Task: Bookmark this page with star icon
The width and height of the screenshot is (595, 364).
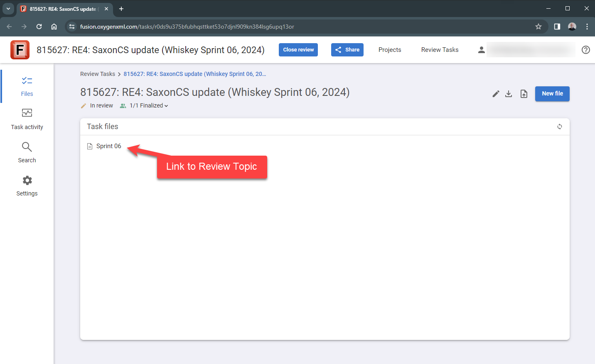Action: [x=538, y=27]
